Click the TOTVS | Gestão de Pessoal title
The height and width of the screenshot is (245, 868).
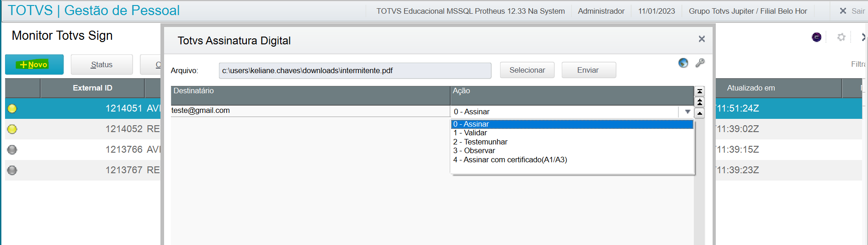coord(94,11)
